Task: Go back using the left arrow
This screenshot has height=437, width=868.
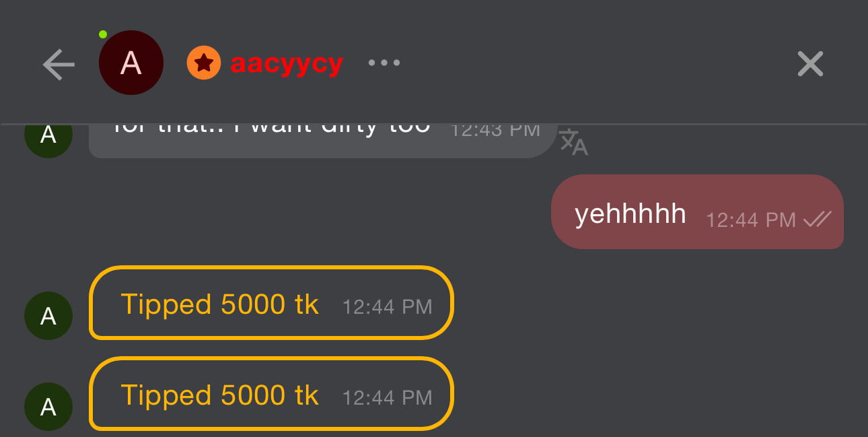Action: click(x=59, y=64)
